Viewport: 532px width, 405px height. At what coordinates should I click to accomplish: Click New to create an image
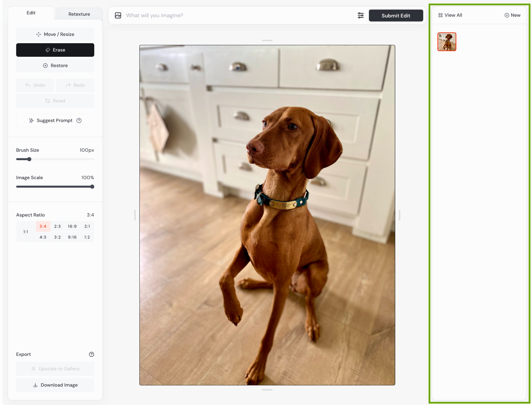click(512, 15)
